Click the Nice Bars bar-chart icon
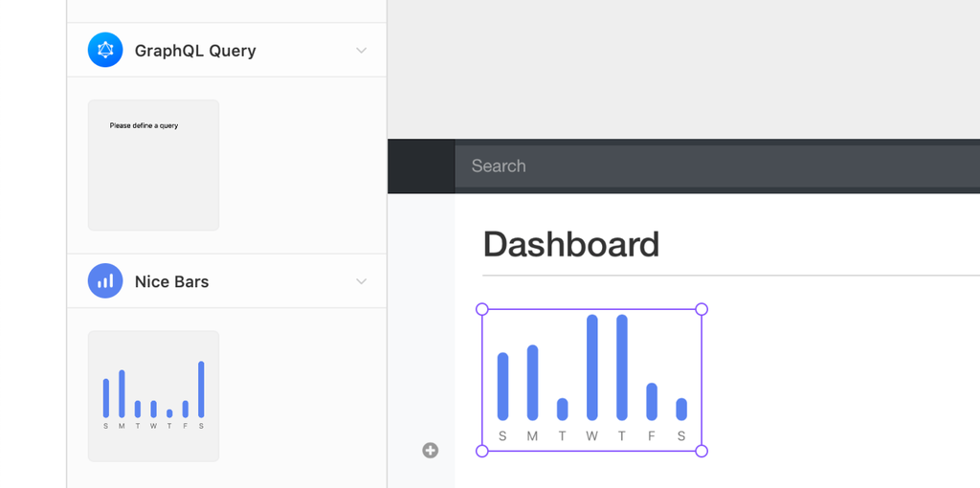This screenshot has width=980, height=488. (105, 281)
